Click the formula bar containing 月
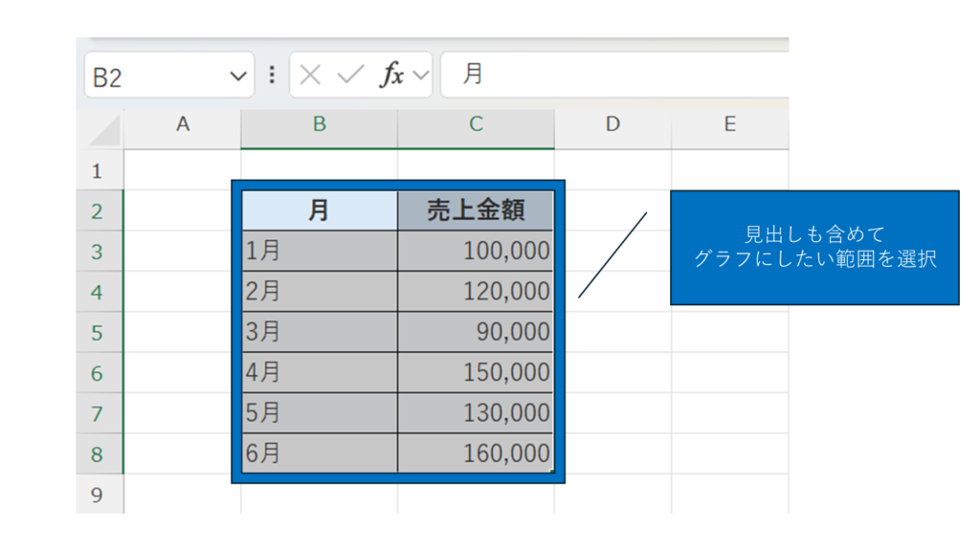The image size is (980, 551). pos(612,76)
